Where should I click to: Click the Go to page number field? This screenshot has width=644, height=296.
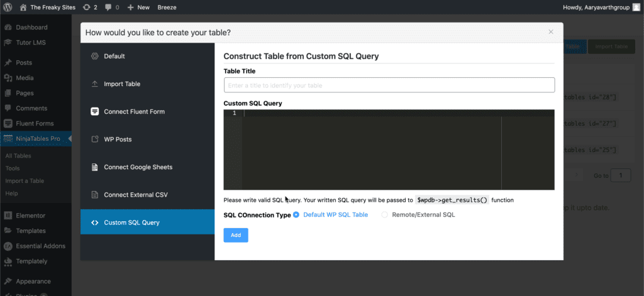(621, 175)
